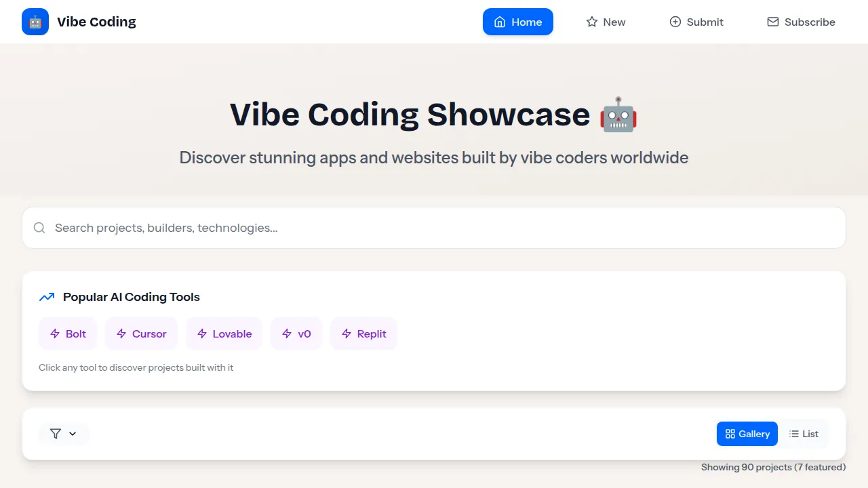
Task: Filter projects by Replit tool
Action: [363, 333]
